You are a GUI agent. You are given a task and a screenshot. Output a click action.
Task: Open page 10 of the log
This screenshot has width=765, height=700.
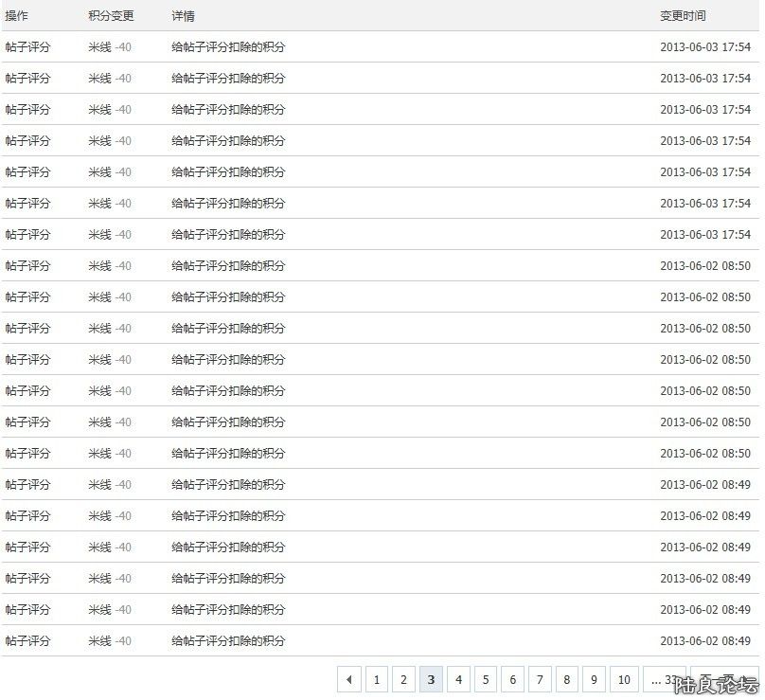pos(623,679)
